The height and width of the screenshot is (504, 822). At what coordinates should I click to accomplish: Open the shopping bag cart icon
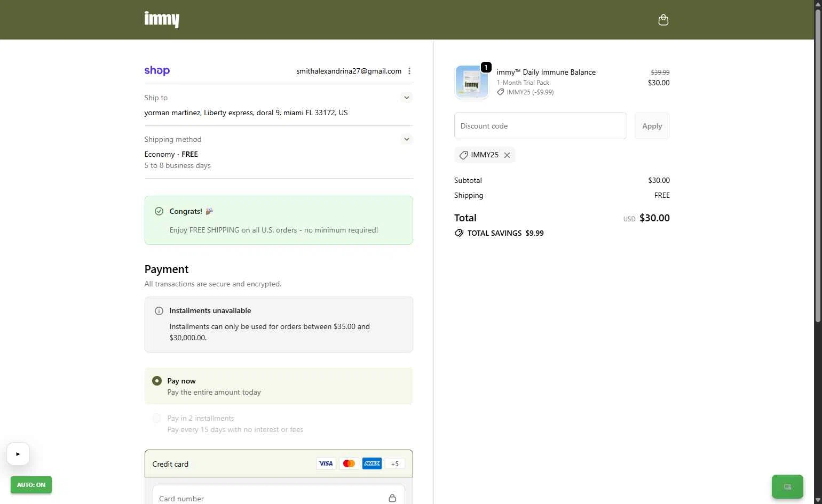tap(663, 20)
